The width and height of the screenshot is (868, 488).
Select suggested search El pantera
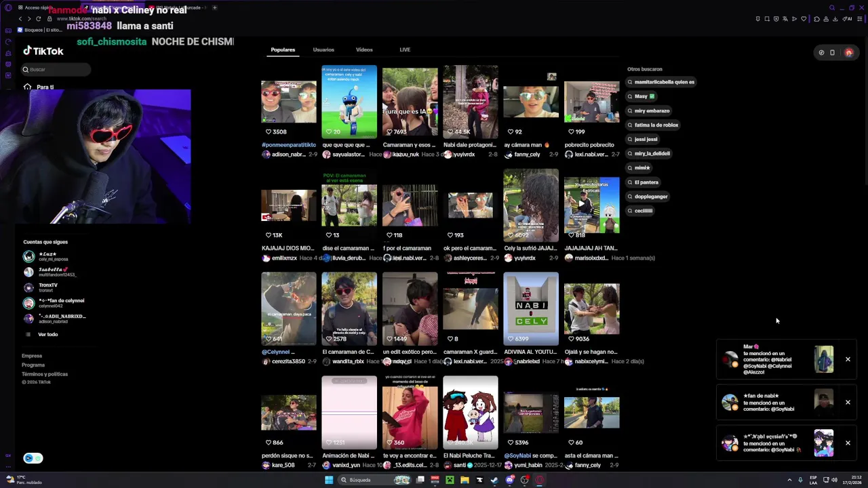(x=643, y=182)
